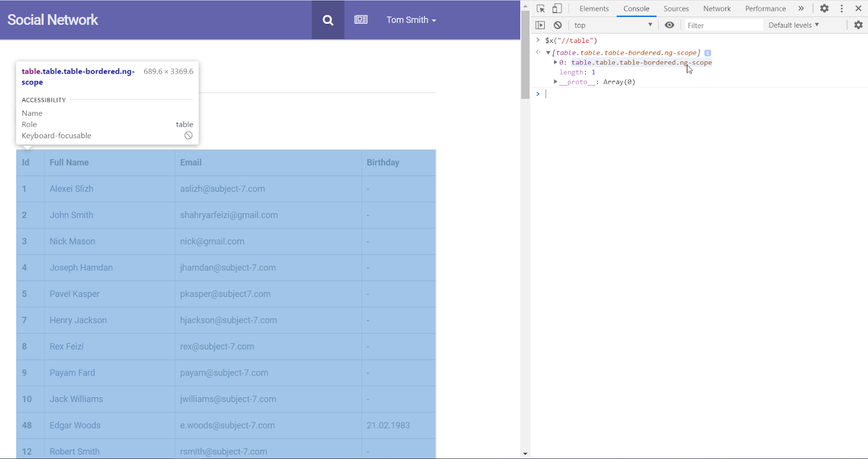
Task: Open the news feed icon in navbar
Action: pos(361,20)
